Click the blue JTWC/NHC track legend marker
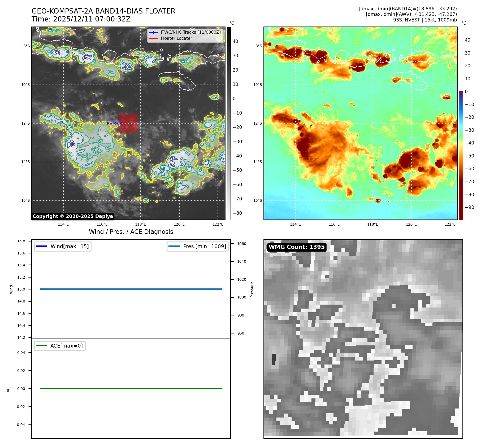Image resolution: width=481 pixels, height=448 pixels. pyautogui.click(x=153, y=32)
